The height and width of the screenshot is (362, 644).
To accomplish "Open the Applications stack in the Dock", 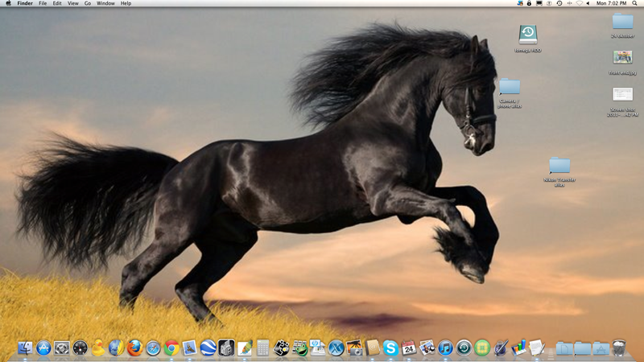I will pos(601,348).
